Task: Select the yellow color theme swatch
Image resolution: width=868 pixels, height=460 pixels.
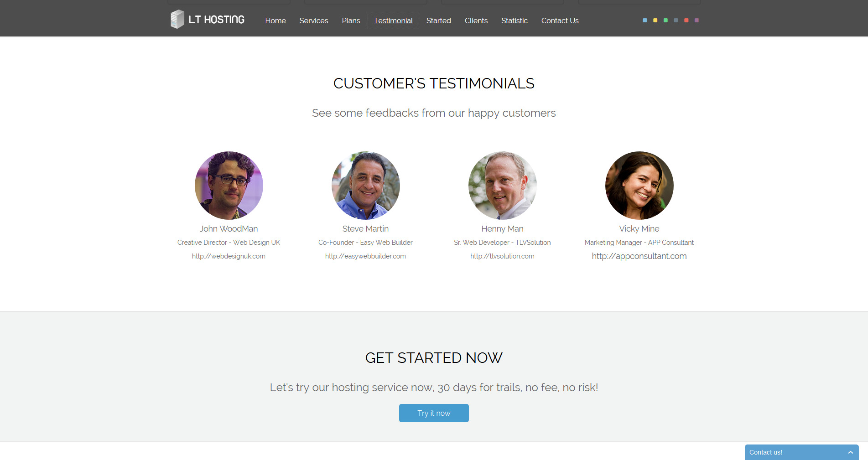Action: pos(655,21)
